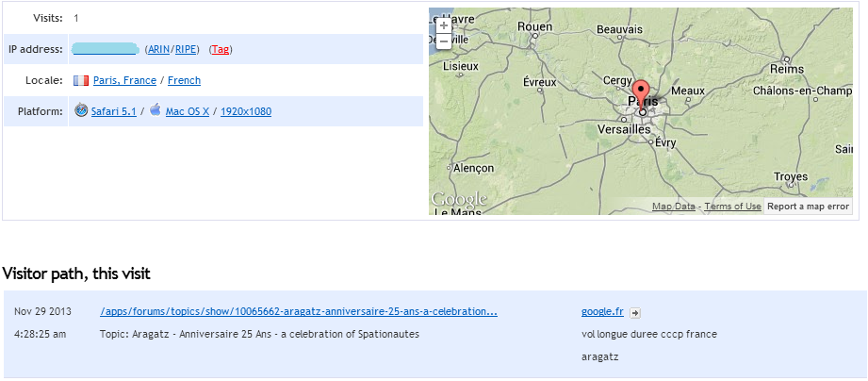Click Report a map error
The image size is (868, 381).
(x=808, y=207)
